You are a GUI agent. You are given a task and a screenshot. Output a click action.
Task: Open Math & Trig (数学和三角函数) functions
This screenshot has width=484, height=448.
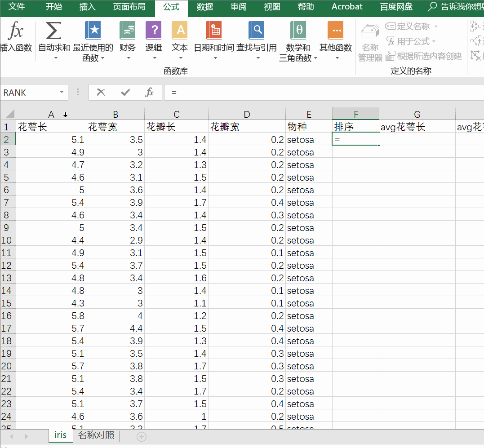tap(298, 41)
